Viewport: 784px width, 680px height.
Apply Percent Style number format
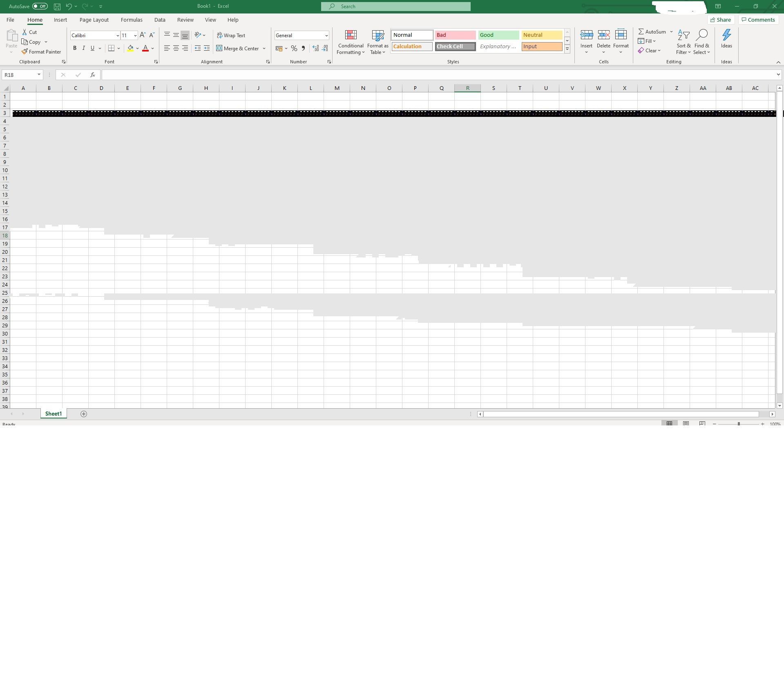pyautogui.click(x=294, y=48)
